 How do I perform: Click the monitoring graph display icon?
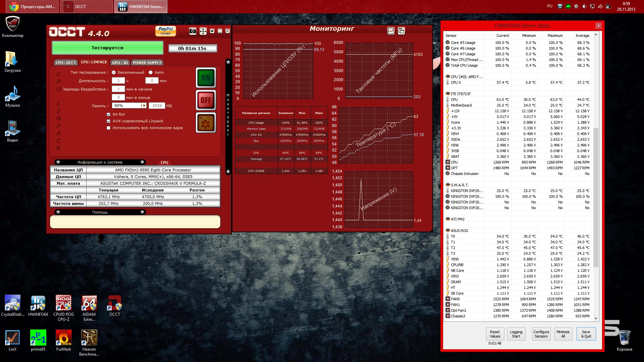point(391,31)
